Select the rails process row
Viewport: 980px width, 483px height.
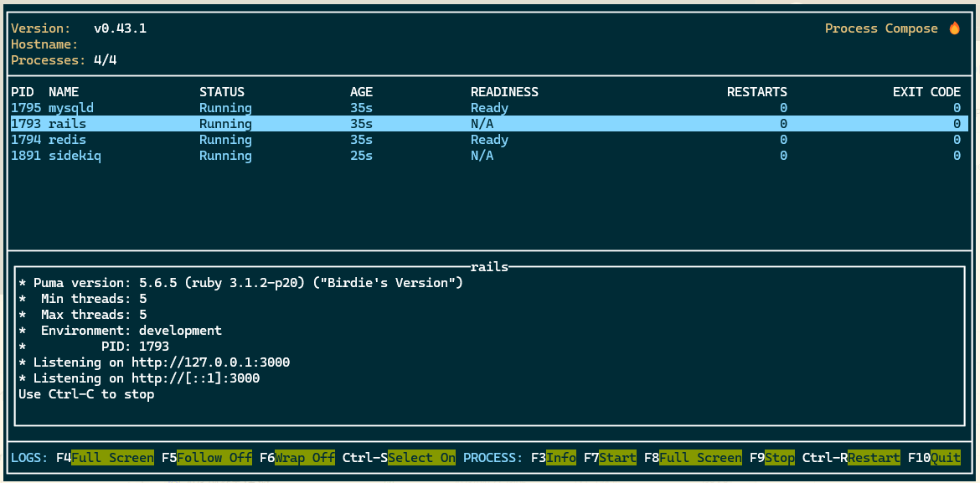[x=489, y=124]
